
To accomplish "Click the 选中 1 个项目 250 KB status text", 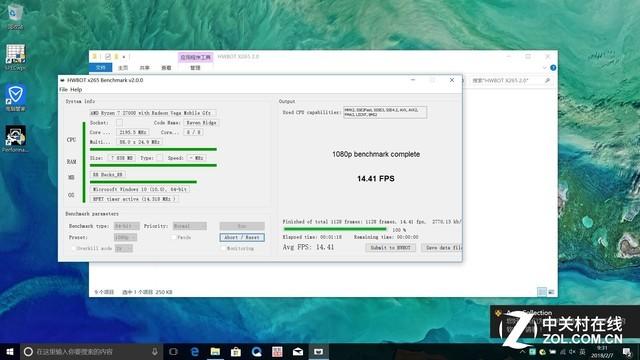I will (x=147, y=292).
